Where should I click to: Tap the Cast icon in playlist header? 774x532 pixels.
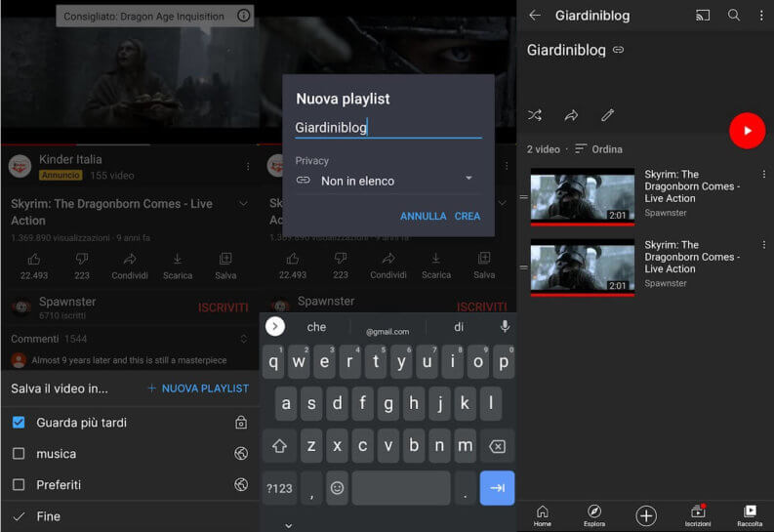coord(703,16)
